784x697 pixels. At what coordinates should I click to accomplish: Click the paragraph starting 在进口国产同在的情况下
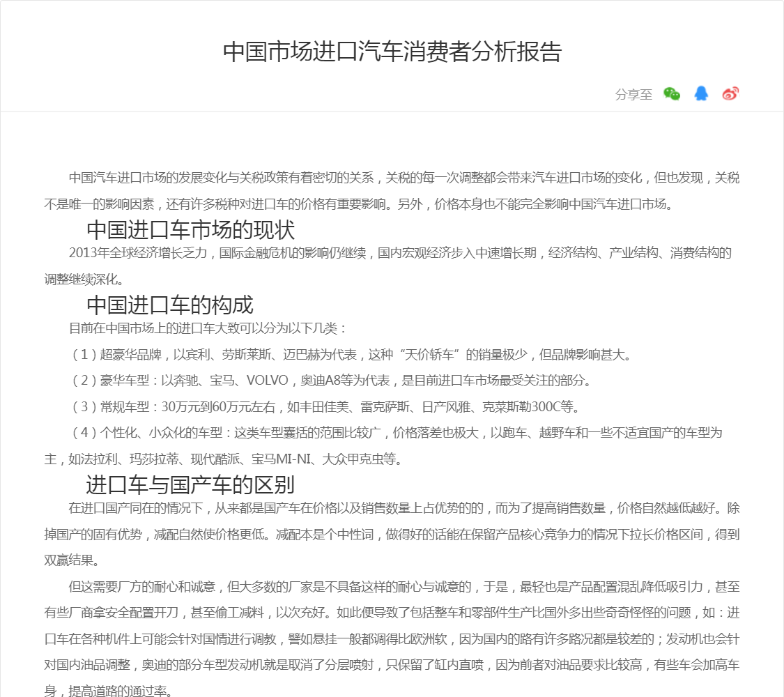392,534
